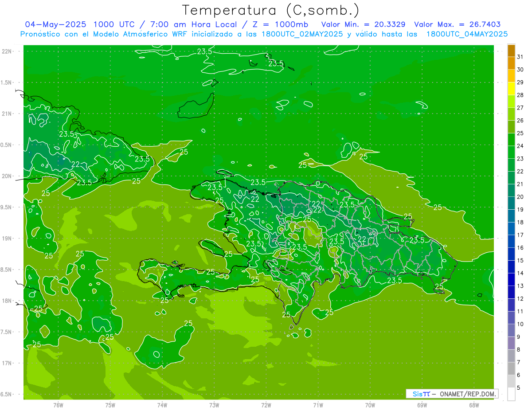This screenshot has width=532, height=411.
Task: Click the '76W' longitude axis label
Action: [x=58, y=405]
